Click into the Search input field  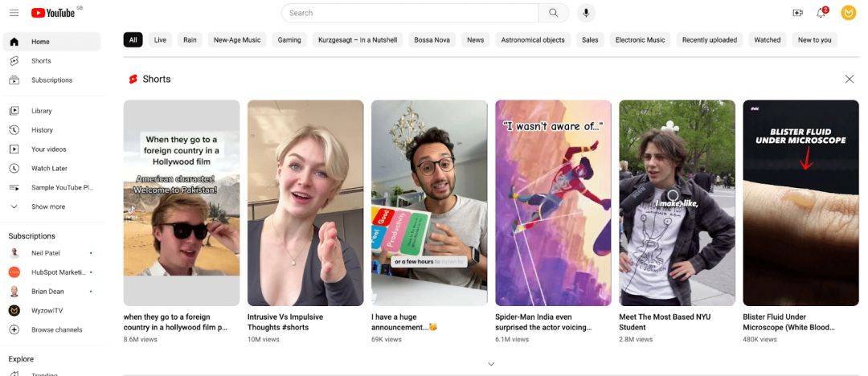tap(410, 13)
